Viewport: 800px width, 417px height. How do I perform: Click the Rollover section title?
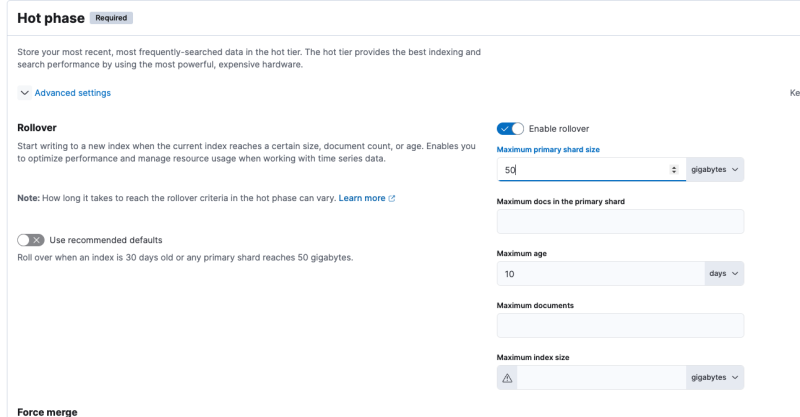coord(37,128)
